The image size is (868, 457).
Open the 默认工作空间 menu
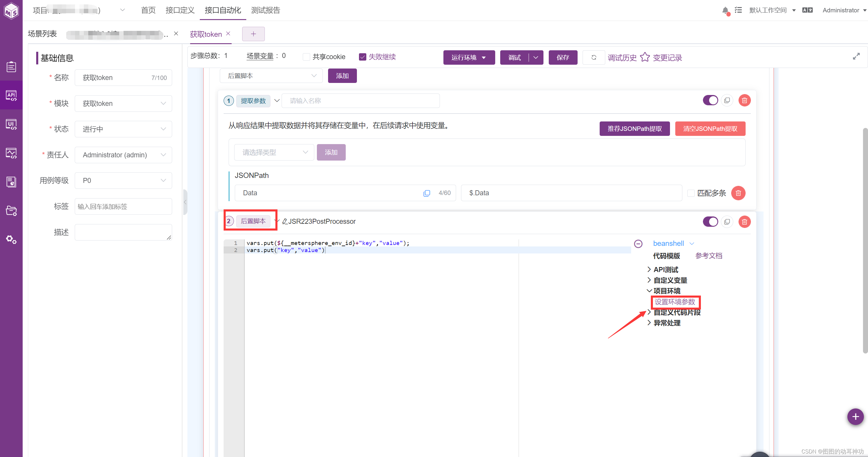click(772, 10)
